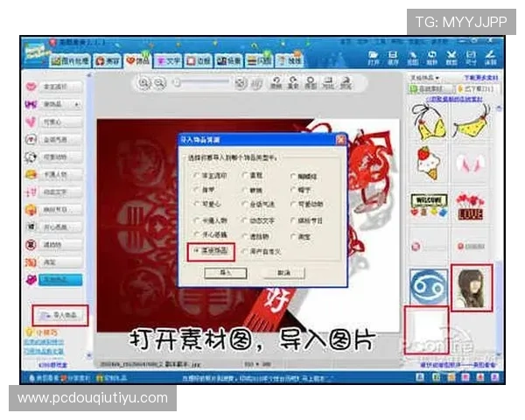Click the right panel scroll-up arrow

[x=499, y=108]
